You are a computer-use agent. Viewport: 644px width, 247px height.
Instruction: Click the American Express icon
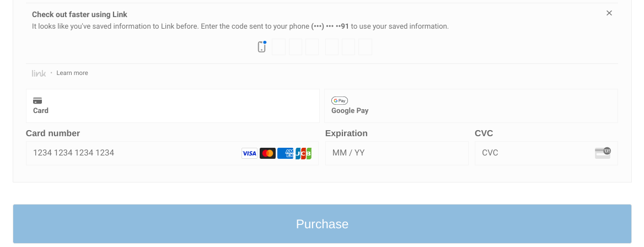pyautogui.click(x=285, y=153)
